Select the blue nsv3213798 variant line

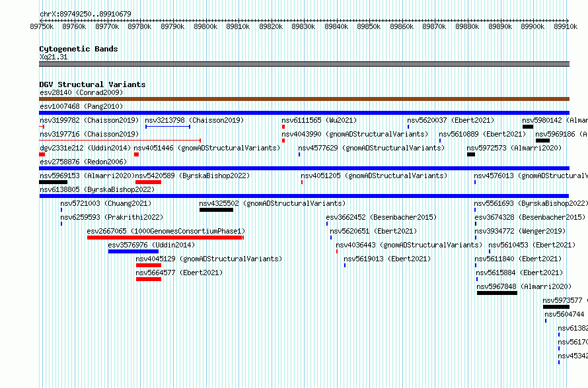pos(168,127)
